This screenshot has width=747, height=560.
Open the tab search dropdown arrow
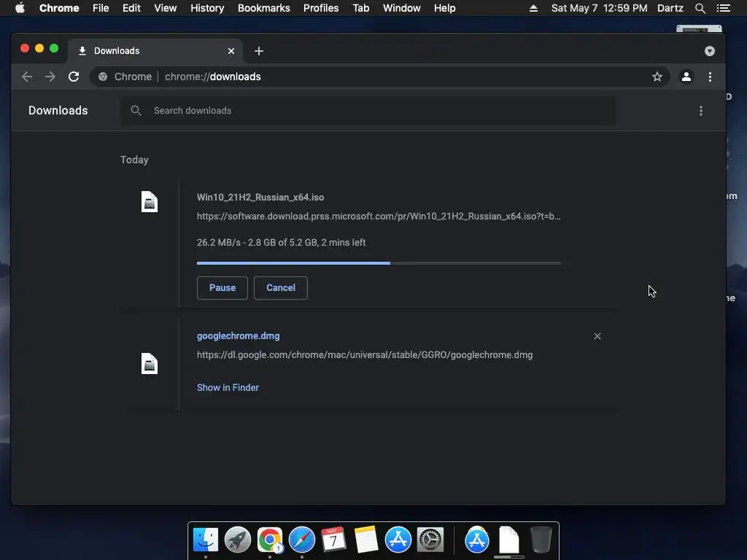click(709, 51)
